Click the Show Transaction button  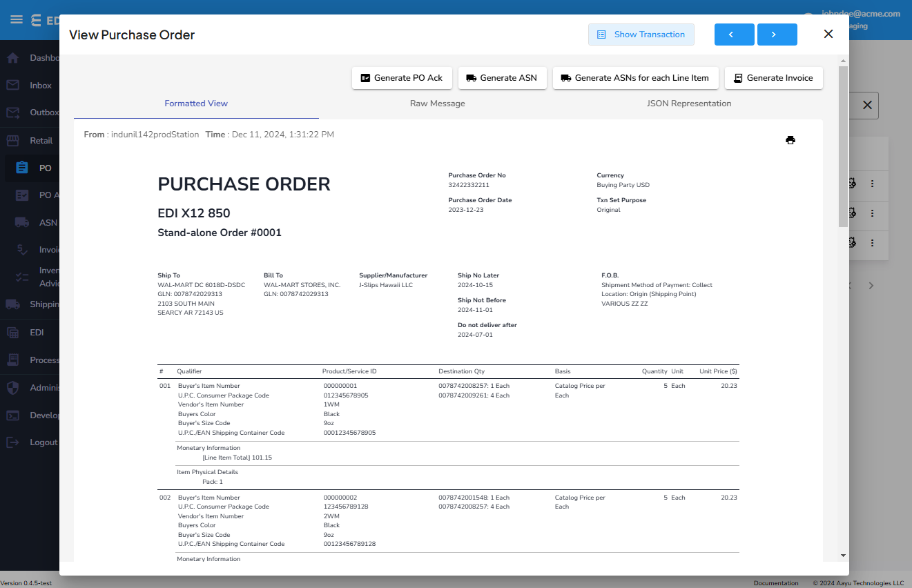641,34
